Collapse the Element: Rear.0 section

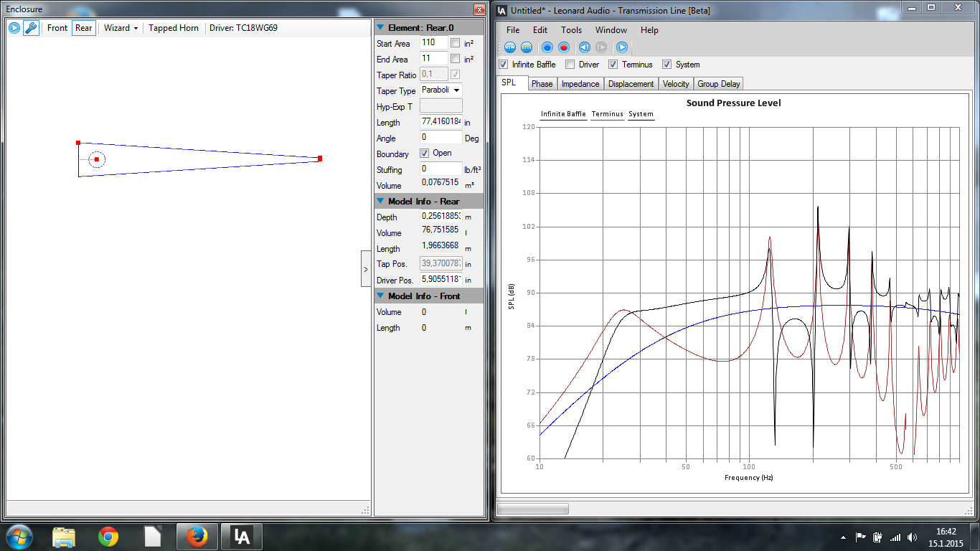380,27
